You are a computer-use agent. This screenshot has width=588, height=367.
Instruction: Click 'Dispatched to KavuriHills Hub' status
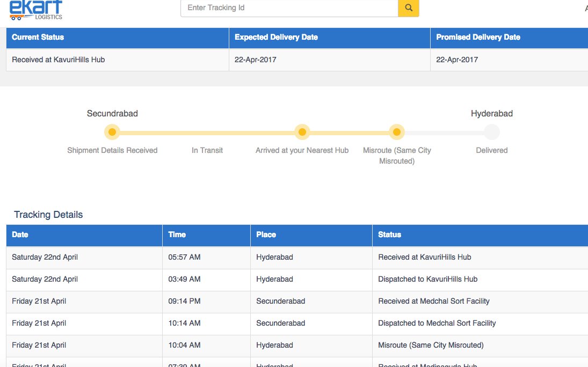[427, 280]
